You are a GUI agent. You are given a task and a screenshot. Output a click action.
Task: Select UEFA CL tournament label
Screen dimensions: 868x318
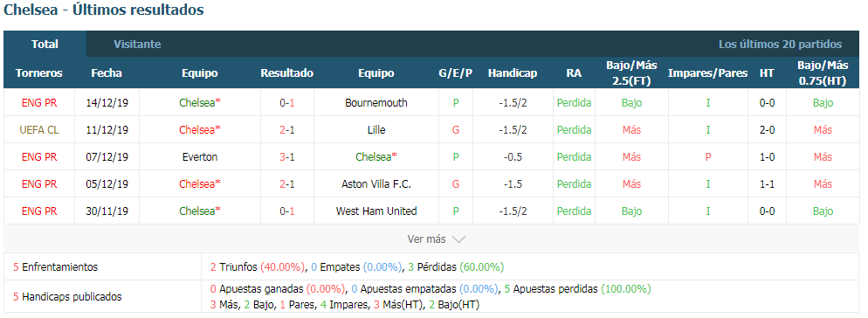click(39, 129)
